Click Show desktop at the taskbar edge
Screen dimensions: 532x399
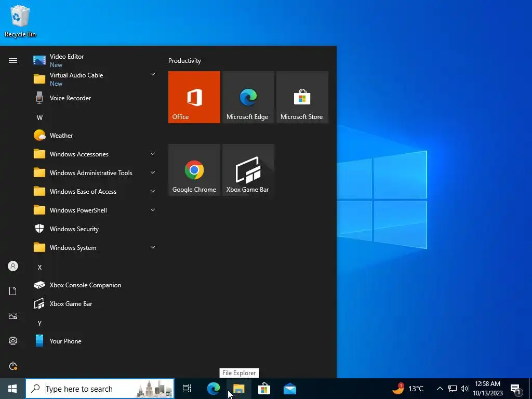click(530, 389)
